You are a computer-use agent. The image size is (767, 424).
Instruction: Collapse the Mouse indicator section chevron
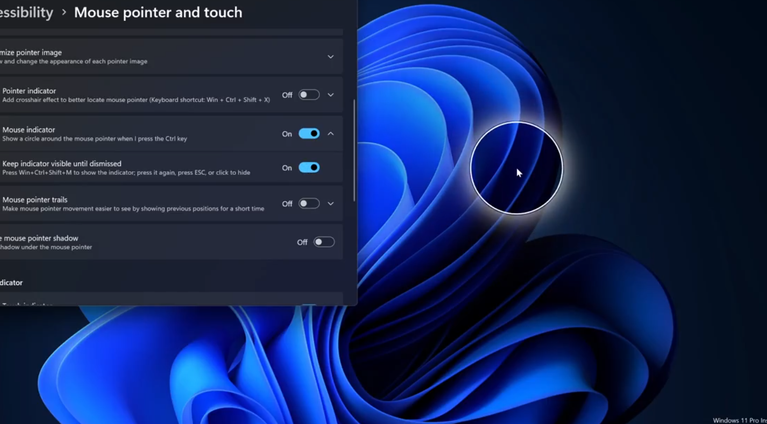(x=331, y=134)
